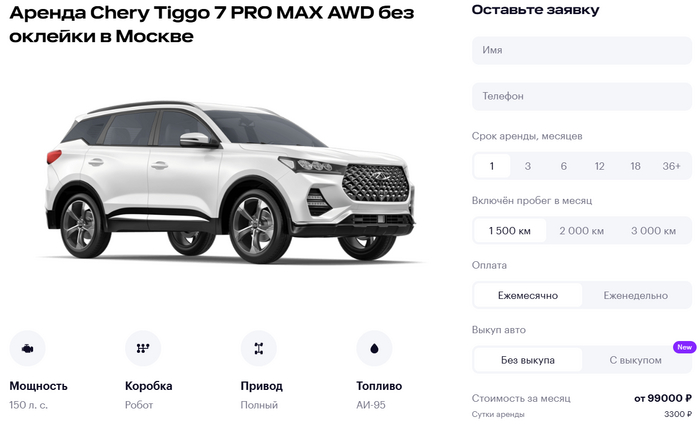Viewport: 700px width, 427px height.
Task: Choose 3 000 км monthly mileage
Action: (x=654, y=231)
